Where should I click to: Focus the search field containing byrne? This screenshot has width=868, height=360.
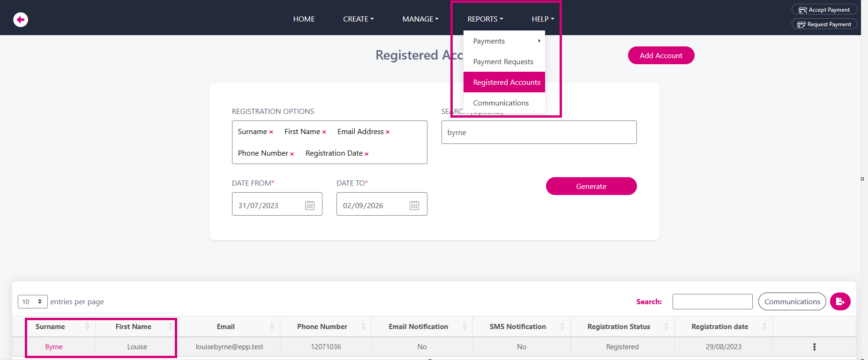(x=539, y=132)
